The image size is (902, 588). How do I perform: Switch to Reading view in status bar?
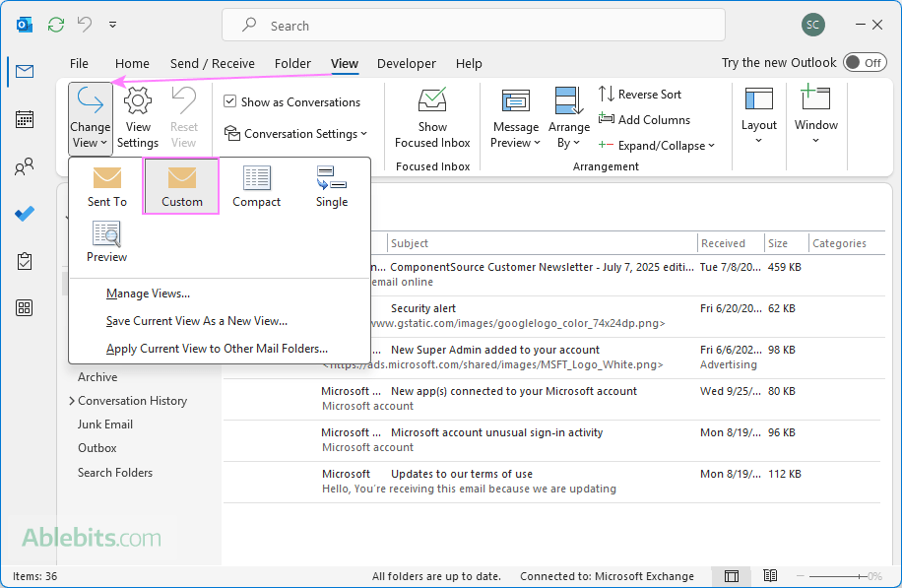pyautogui.click(x=770, y=576)
